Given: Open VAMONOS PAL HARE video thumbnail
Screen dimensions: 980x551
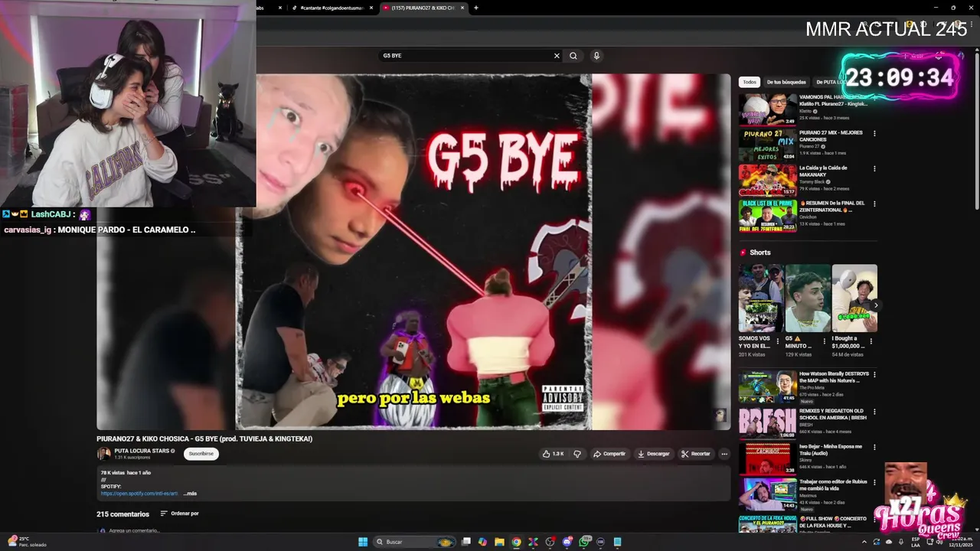Looking at the screenshot, I should point(767,109).
